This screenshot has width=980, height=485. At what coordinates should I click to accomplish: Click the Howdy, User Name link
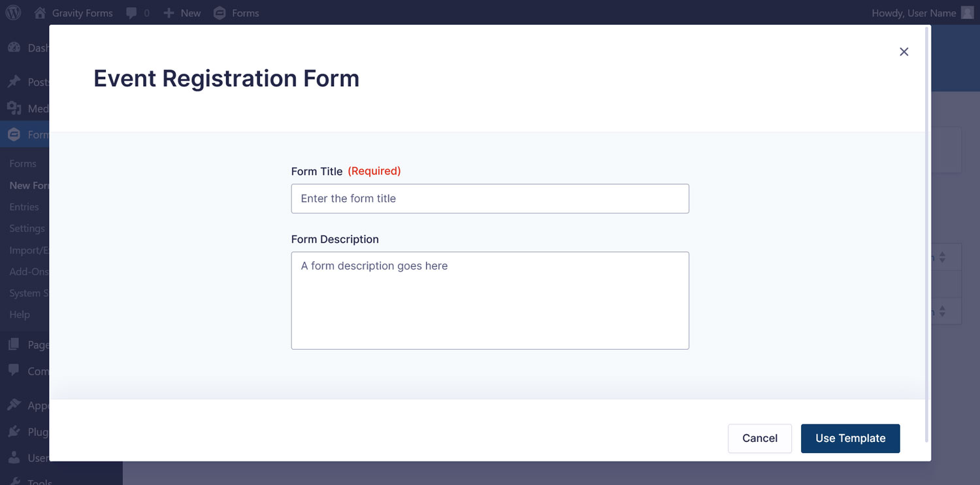pos(914,13)
